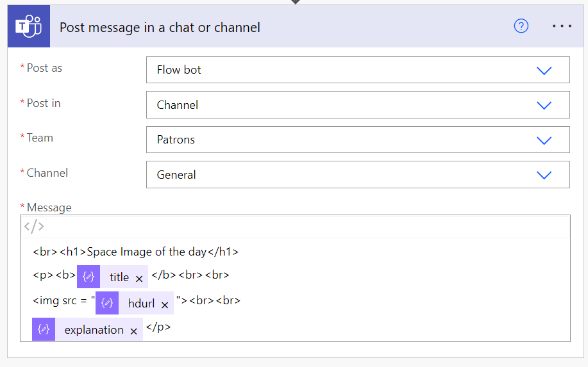Remove the title token with its X
Screen dimensions: 588x367
139,278
